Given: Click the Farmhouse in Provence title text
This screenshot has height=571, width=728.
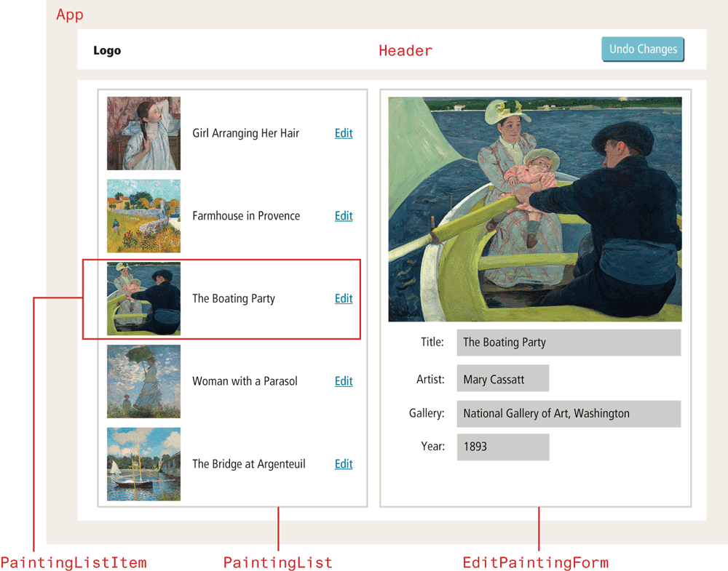Looking at the screenshot, I should click(x=246, y=216).
